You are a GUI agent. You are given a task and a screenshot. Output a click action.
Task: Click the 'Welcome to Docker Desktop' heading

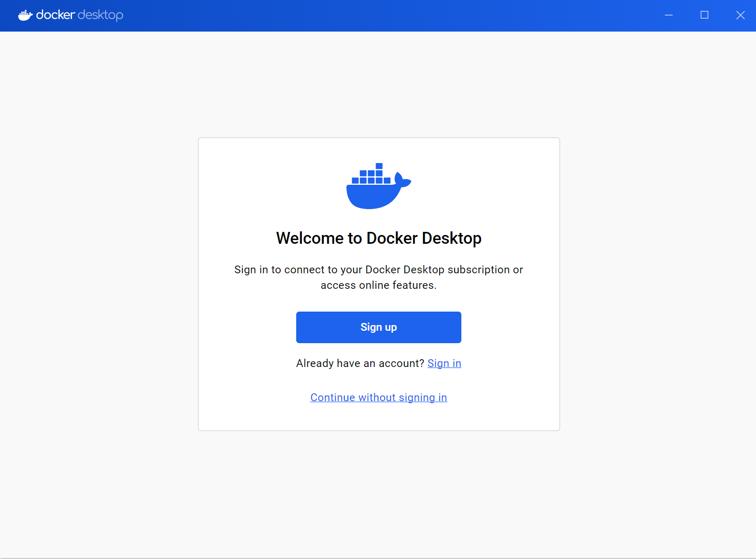point(379,238)
